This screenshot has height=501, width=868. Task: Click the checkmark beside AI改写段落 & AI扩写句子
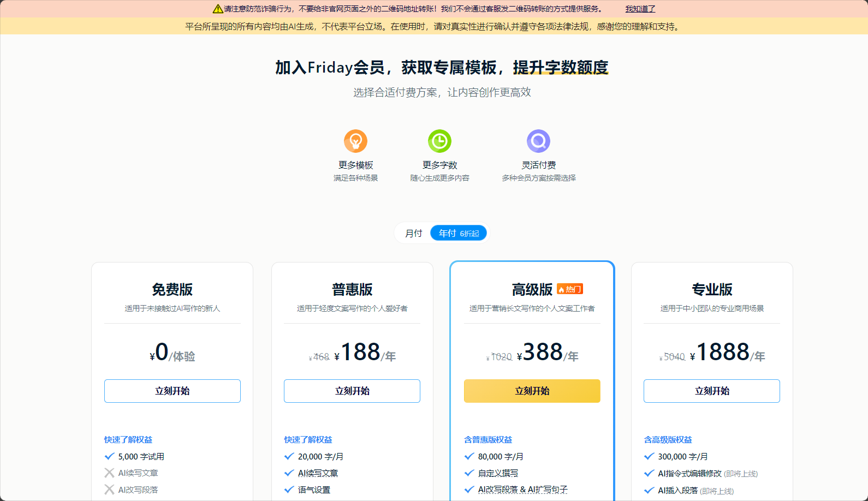pos(469,490)
